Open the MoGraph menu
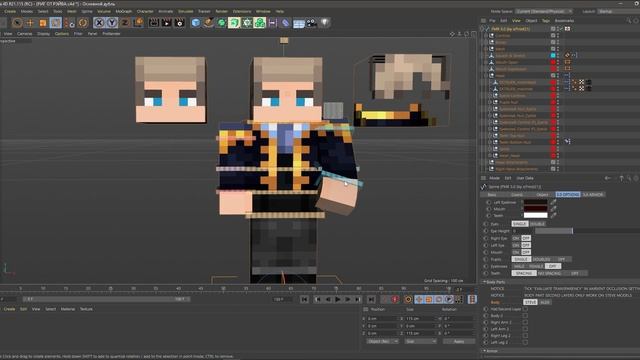 point(124,11)
